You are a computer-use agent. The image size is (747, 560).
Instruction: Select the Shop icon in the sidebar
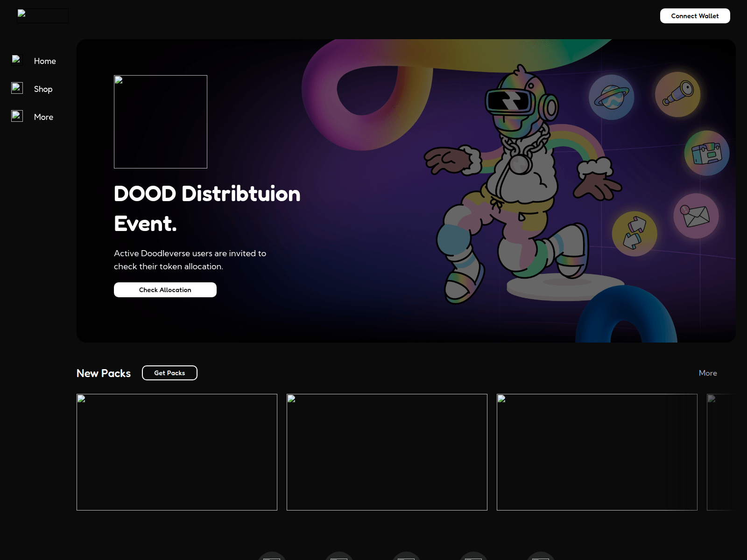[17, 88]
